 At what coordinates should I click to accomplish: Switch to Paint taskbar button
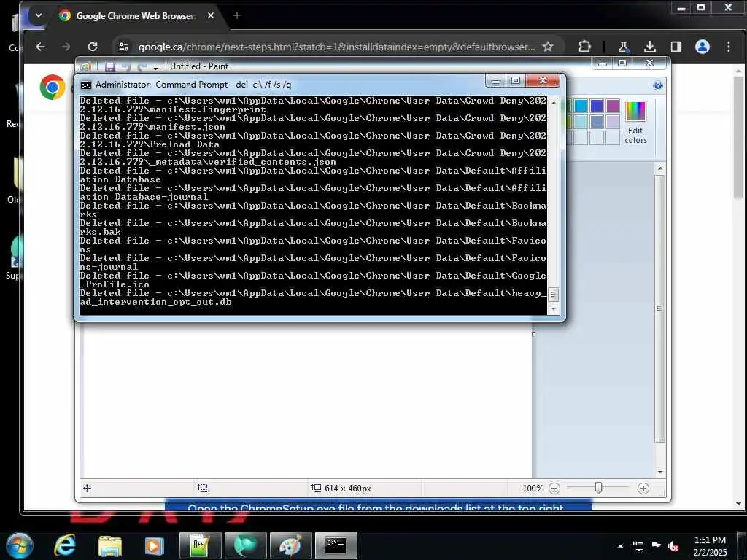pos(290,545)
